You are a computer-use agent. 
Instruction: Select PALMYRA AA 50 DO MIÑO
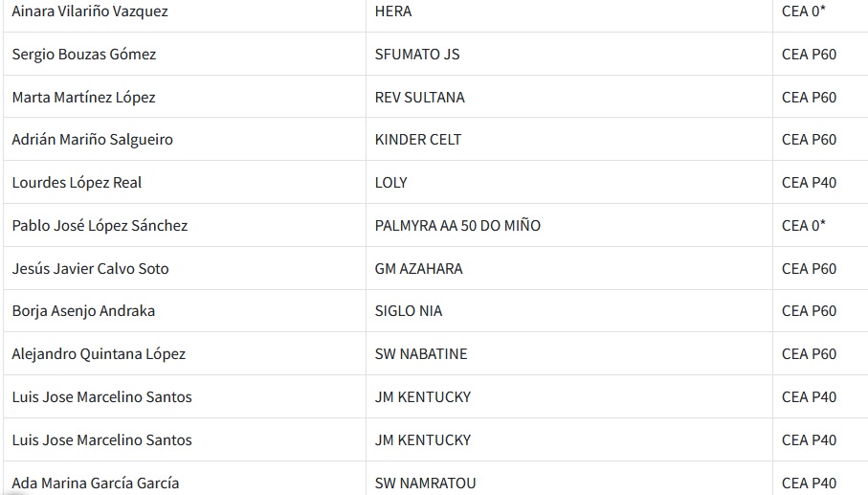pos(457,226)
